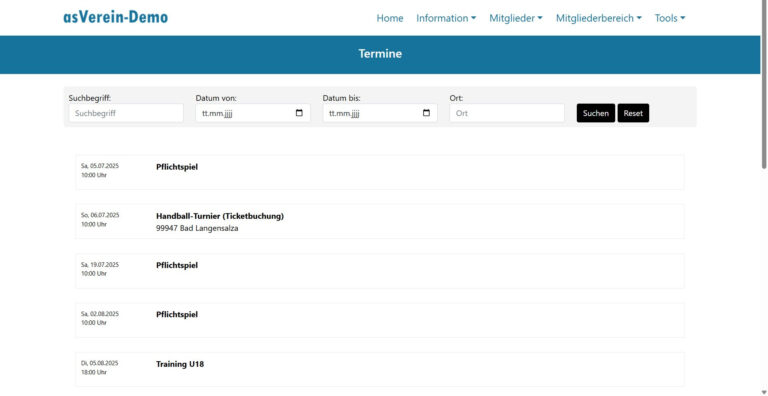Screen dimensions: 768x396
Task: Click the date Di, 05.08.2025
Action: (100, 363)
